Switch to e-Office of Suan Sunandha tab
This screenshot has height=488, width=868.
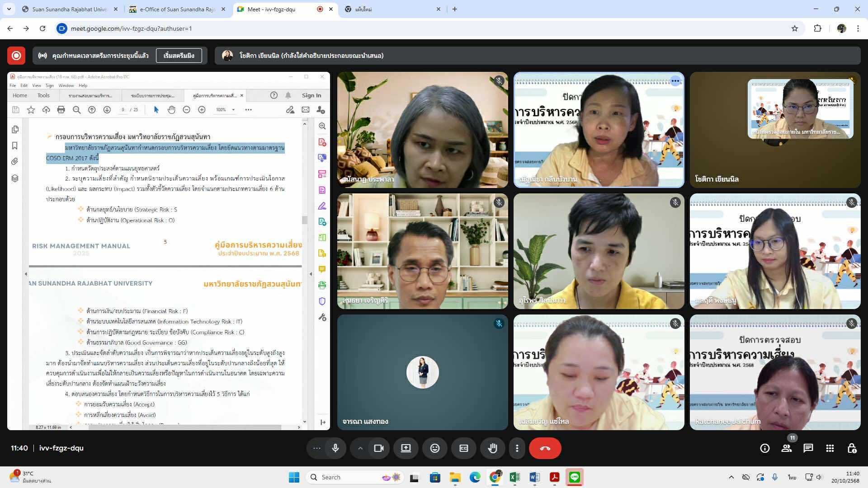tap(177, 9)
